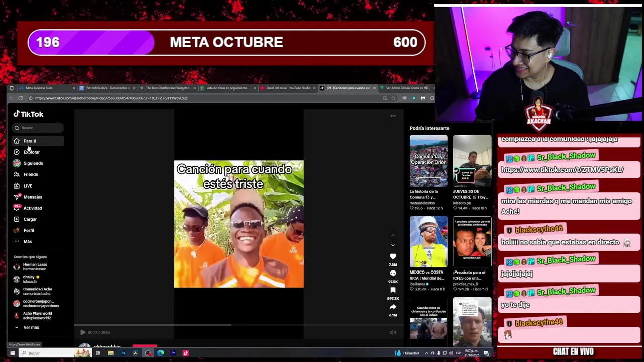Reload the page in browser
The width and height of the screenshot is (644, 362).
tap(21, 98)
